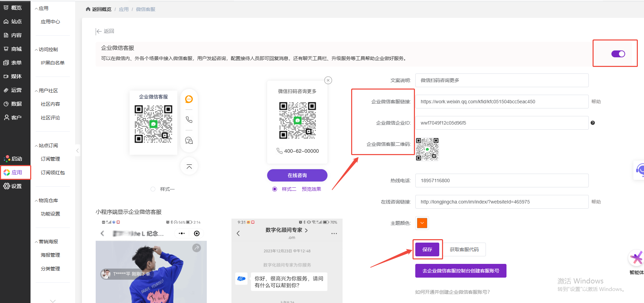Screen dimensions: 644x303
Task: Close the QR code popup preview
Action: coord(328,80)
